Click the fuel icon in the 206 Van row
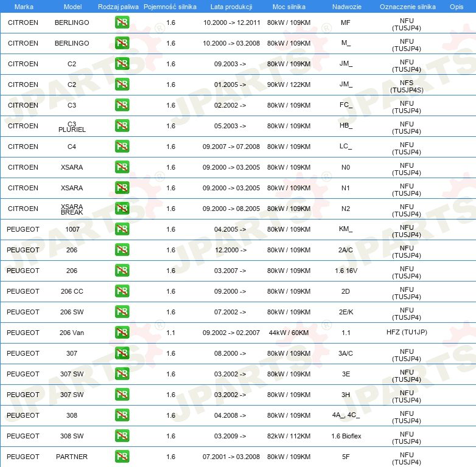Image resolution: width=476 pixels, height=467 pixels. point(122,333)
